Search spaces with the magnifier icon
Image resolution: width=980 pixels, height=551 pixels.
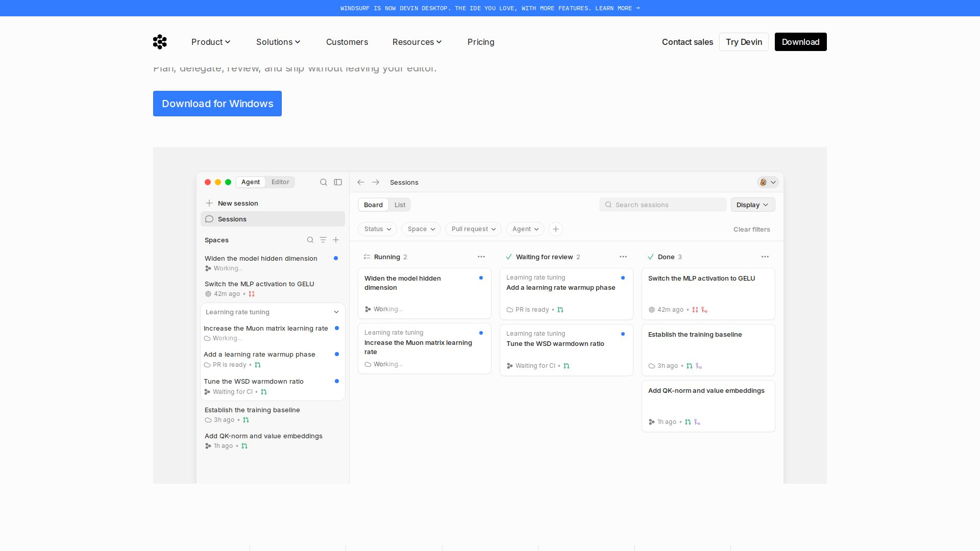click(310, 240)
